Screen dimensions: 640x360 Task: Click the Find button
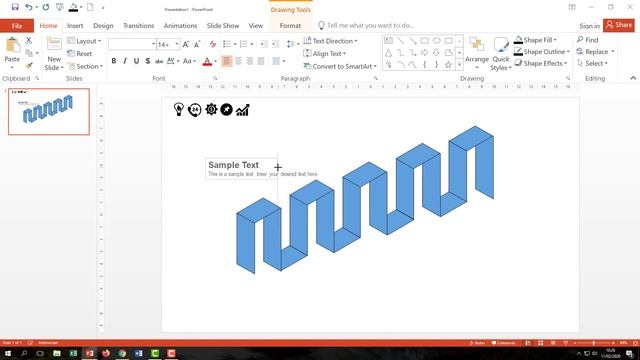pos(588,40)
